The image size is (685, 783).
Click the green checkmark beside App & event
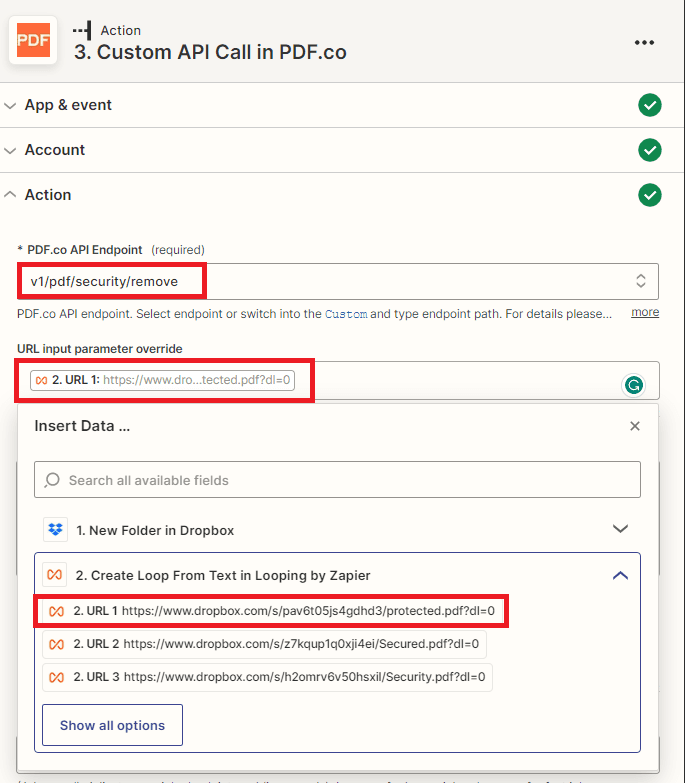tap(650, 105)
